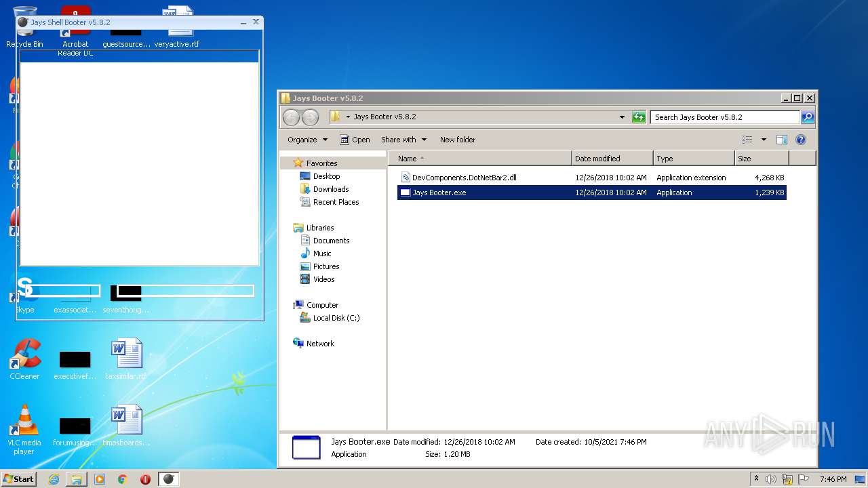Expand address bar history dropdown arrow
868x488 pixels.
click(x=622, y=117)
